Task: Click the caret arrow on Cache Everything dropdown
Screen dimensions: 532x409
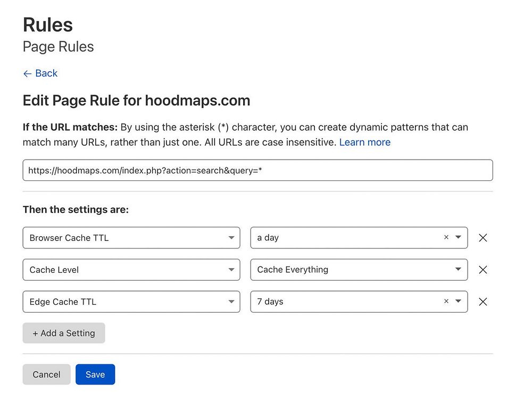Action: coord(458,270)
